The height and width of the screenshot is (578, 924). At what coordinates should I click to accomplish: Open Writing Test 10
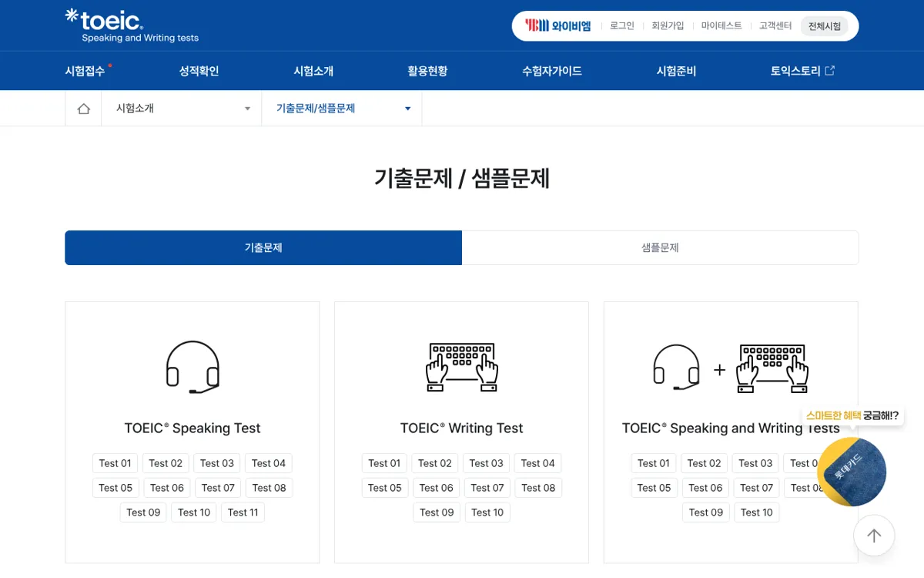click(487, 512)
